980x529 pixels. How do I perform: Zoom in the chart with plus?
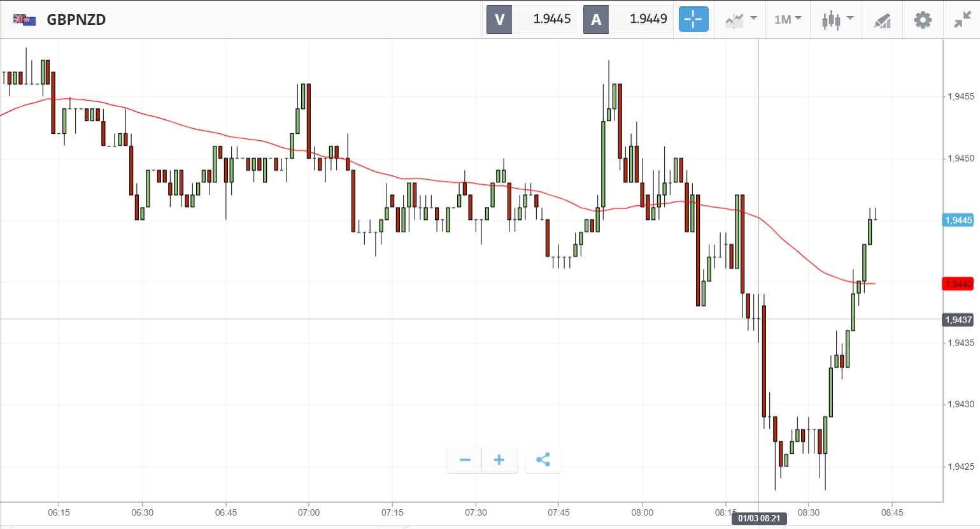tap(499, 460)
